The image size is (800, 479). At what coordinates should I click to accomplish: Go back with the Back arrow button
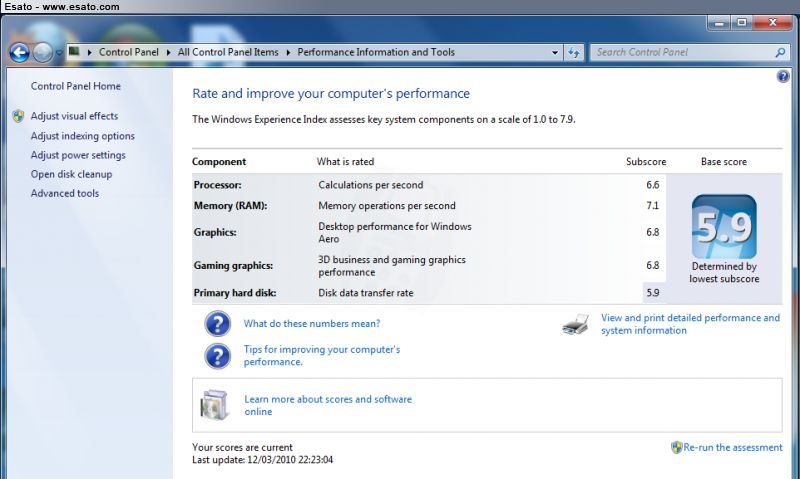(19, 52)
